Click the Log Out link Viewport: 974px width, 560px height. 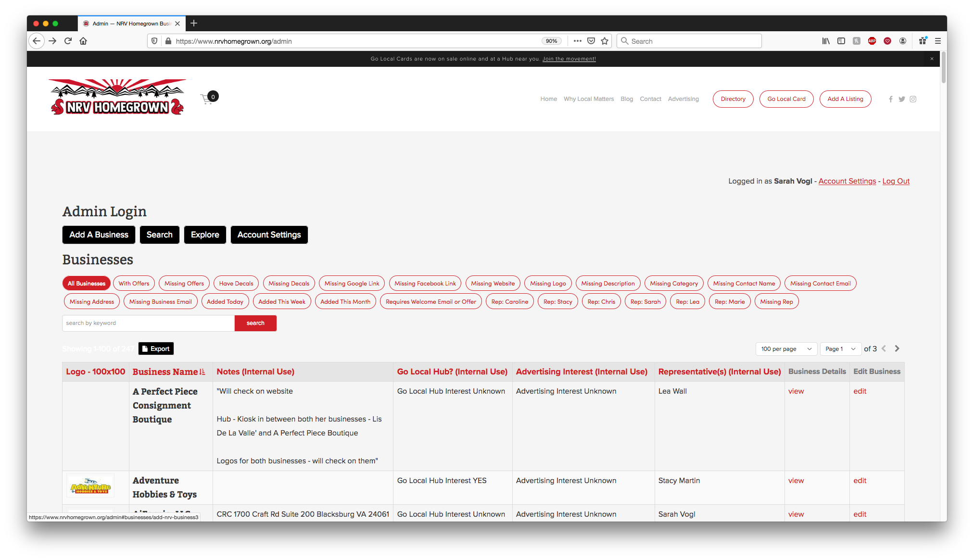click(x=896, y=181)
